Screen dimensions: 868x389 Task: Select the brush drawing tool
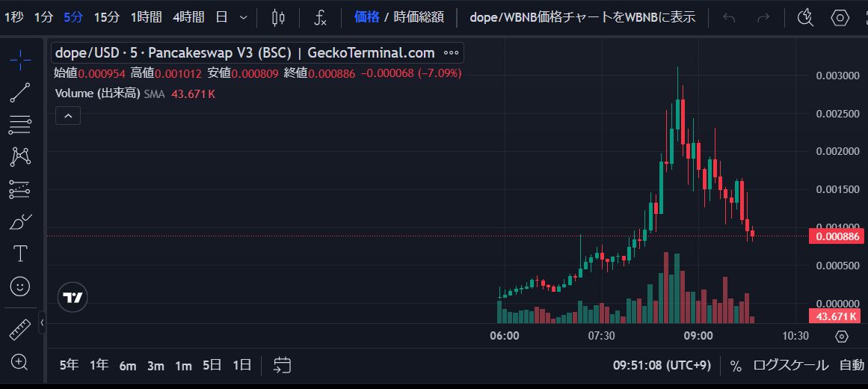pyautogui.click(x=20, y=221)
